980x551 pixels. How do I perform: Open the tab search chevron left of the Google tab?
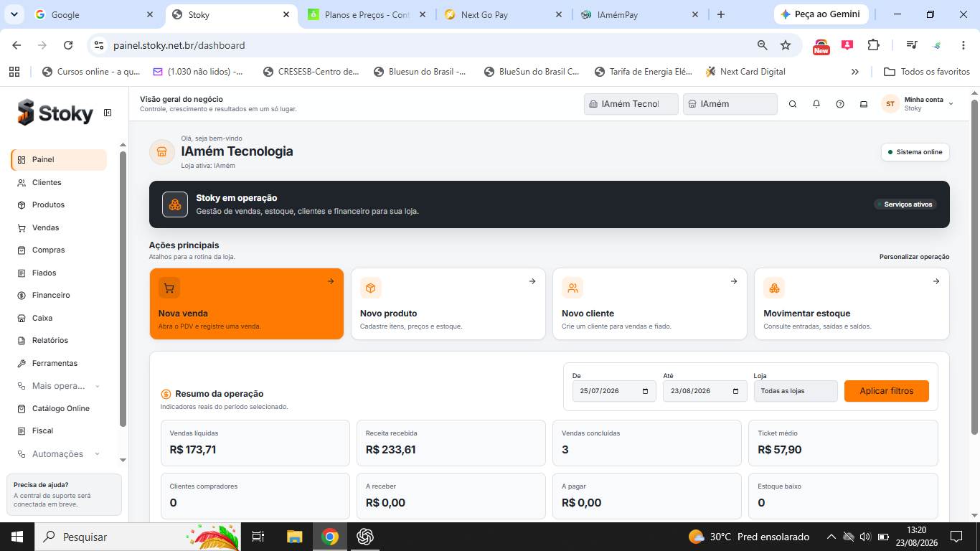(14, 14)
